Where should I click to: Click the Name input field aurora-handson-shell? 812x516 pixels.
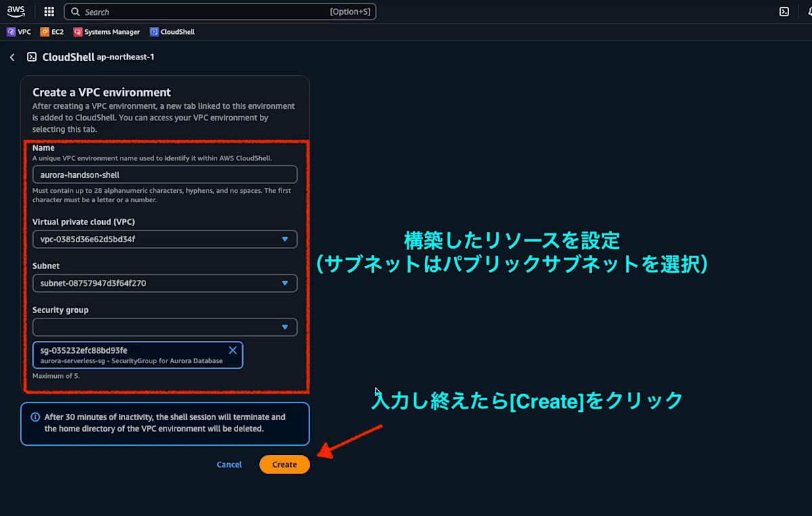point(165,174)
